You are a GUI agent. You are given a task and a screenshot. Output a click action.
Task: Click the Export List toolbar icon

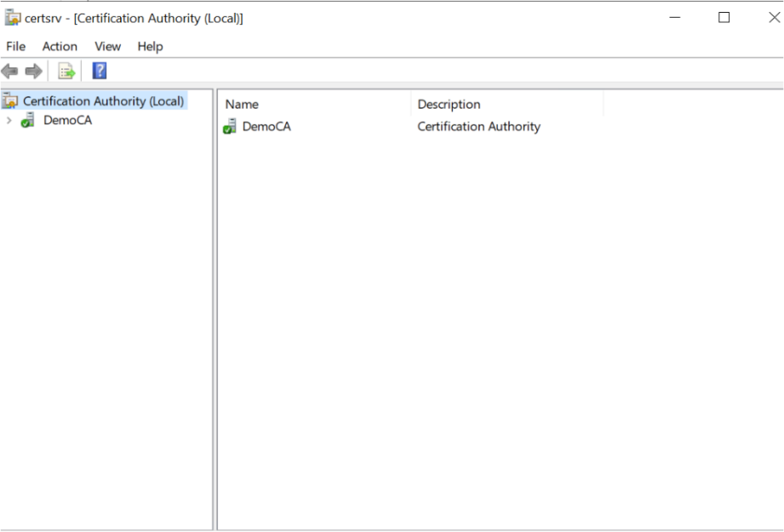pos(66,72)
